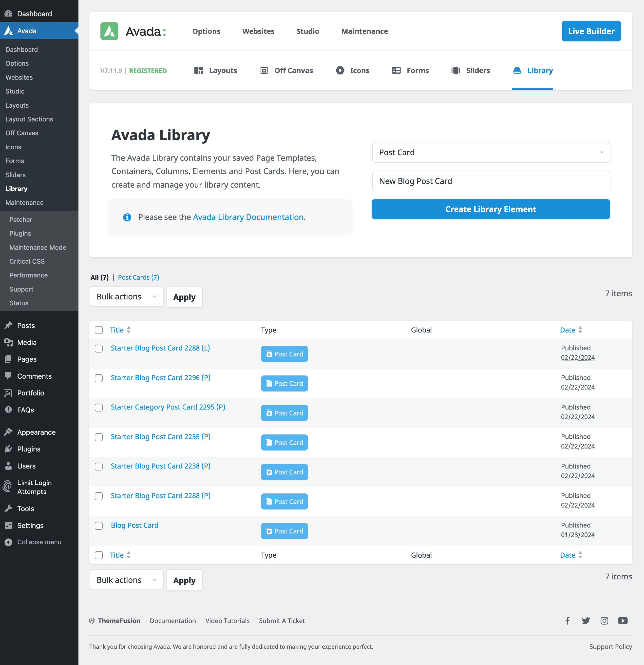Click the Library tab icon
Screen dimensions: 644x665
pos(517,71)
